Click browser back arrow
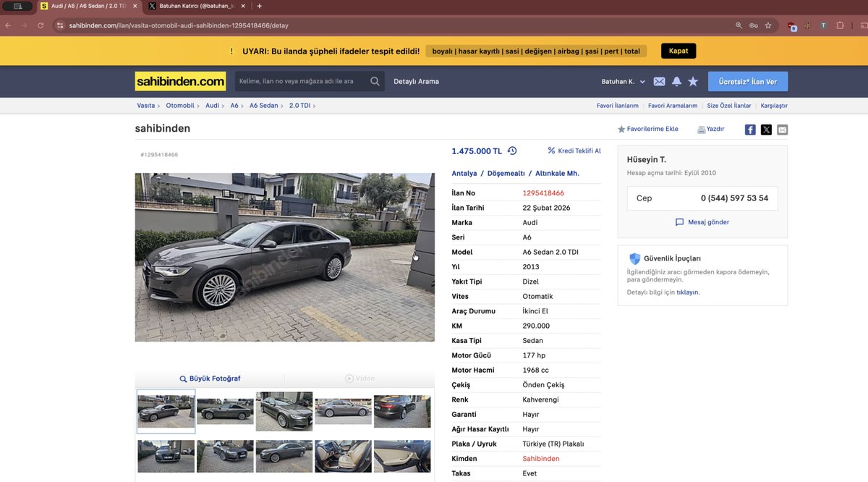Screen dimensions: 868x482 (x=8, y=25)
